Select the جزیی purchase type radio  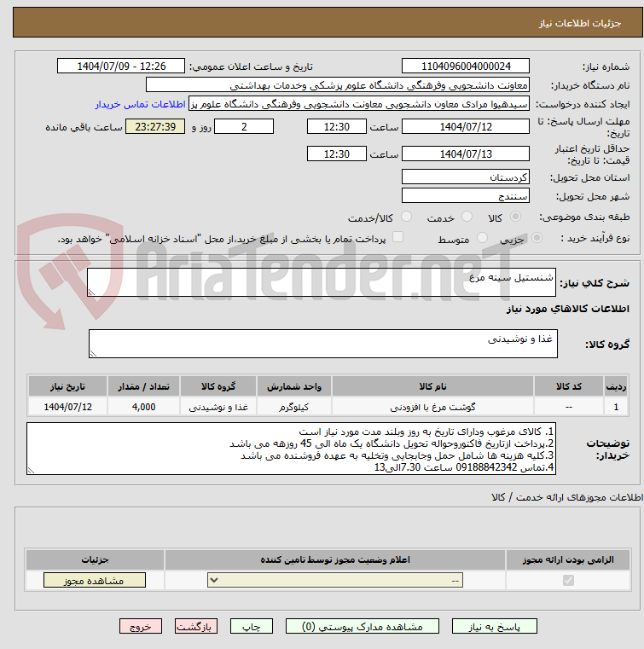[537, 238]
